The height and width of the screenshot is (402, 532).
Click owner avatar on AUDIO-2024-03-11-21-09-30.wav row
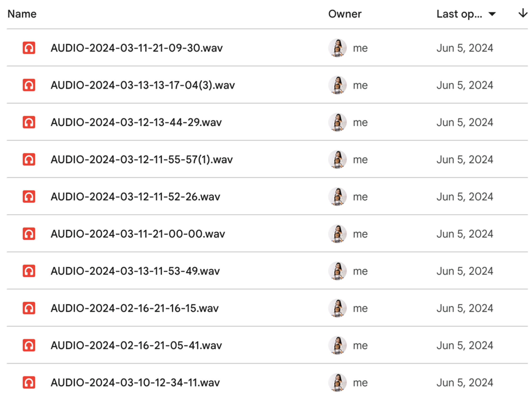point(337,48)
